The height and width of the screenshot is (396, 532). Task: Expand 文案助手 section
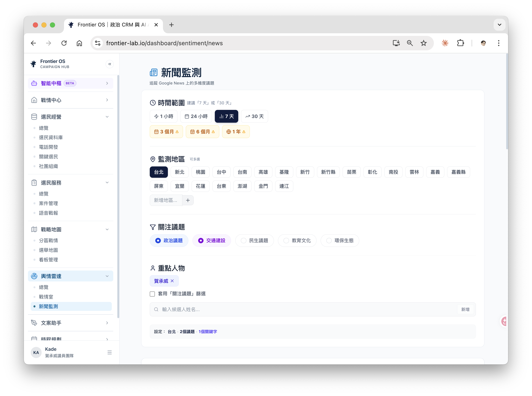[70, 323]
